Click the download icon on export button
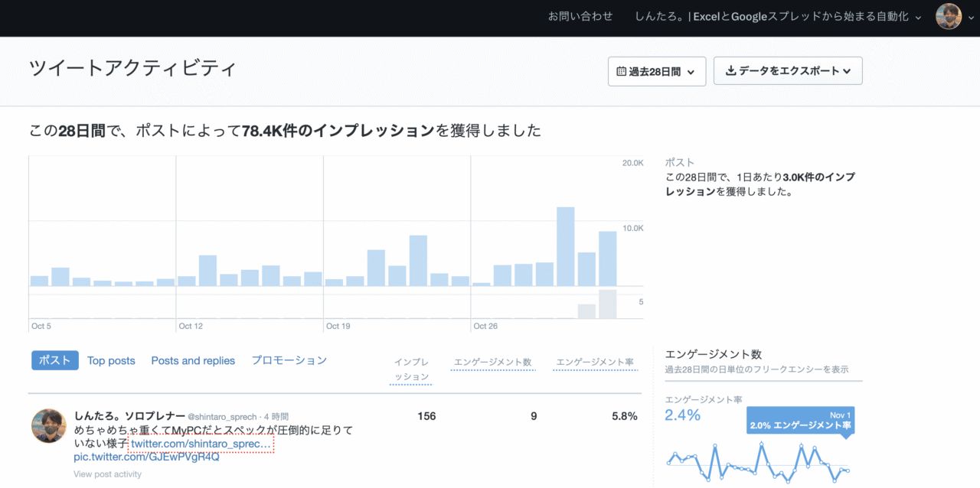The height and width of the screenshot is (488, 980). [x=730, y=71]
